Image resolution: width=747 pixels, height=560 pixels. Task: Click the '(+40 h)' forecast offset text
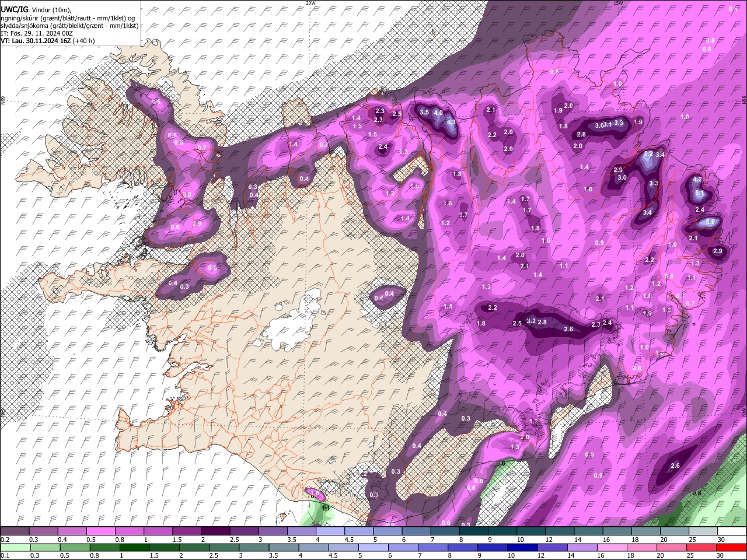(x=83, y=41)
